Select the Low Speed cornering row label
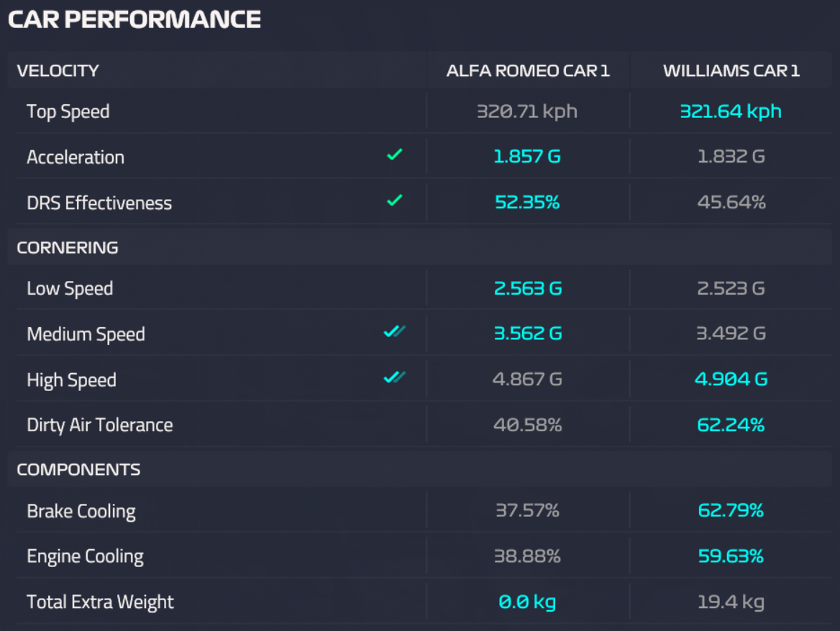Screen dimensions: 840x631 70,288
